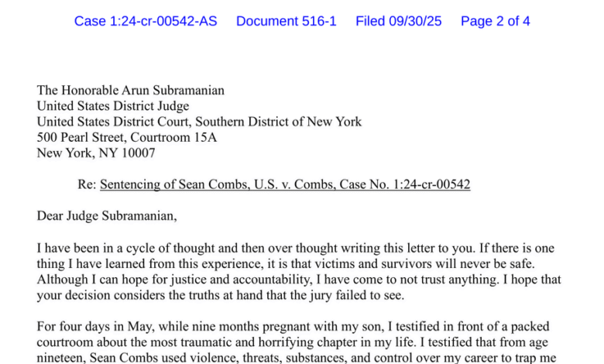Click the "Document 516-1" header text

tap(286, 21)
